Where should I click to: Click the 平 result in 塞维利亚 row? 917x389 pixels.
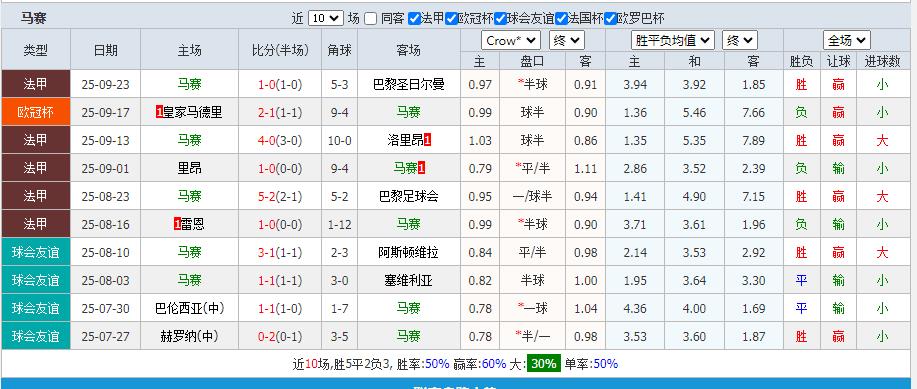(801, 281)
